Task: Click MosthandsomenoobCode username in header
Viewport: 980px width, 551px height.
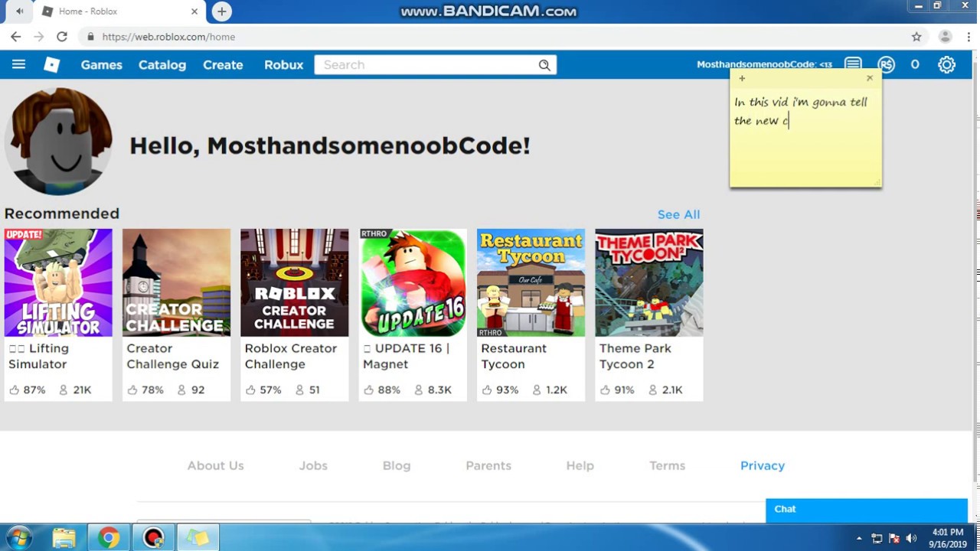Action: pos(764,64)
